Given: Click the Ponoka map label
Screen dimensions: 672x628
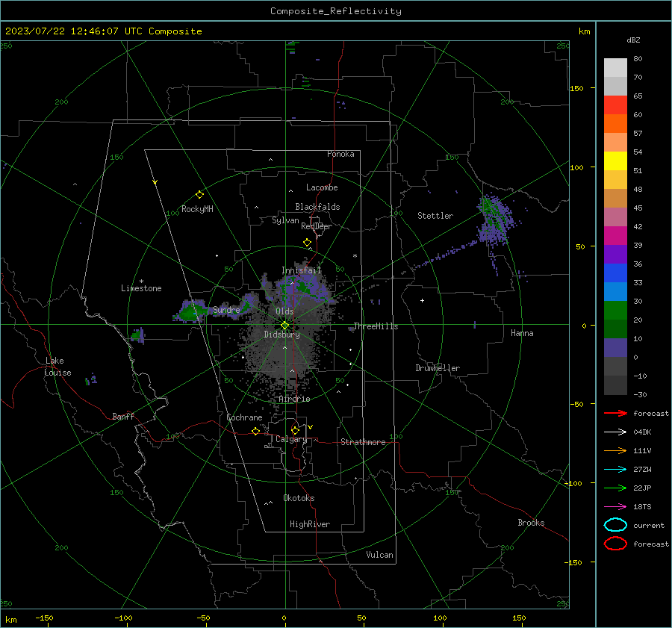Looking at the screenshot, I should tap(340, 154).
